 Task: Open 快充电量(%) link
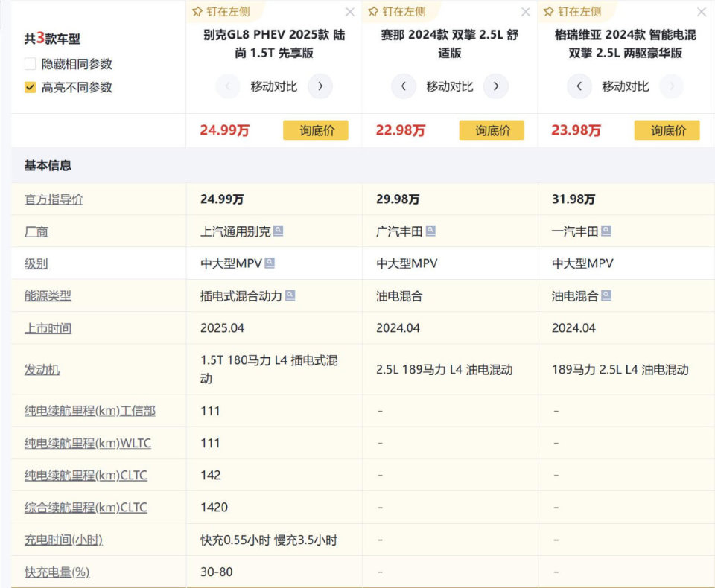click(57, 572)
